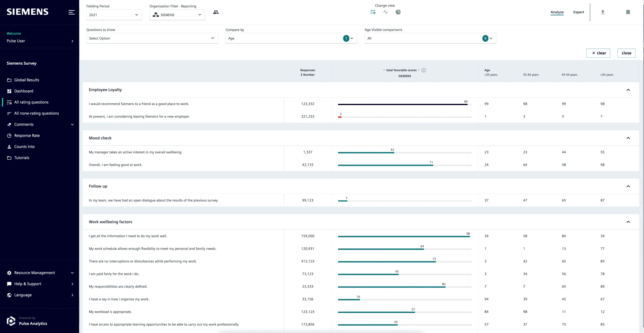Switch to pie chart view icon

(x=398, y=12)
